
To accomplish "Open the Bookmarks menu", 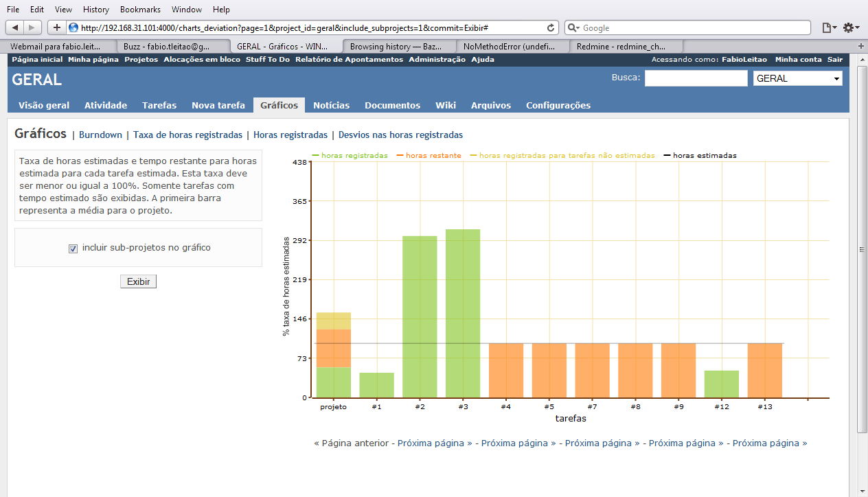I will [140, 10].
